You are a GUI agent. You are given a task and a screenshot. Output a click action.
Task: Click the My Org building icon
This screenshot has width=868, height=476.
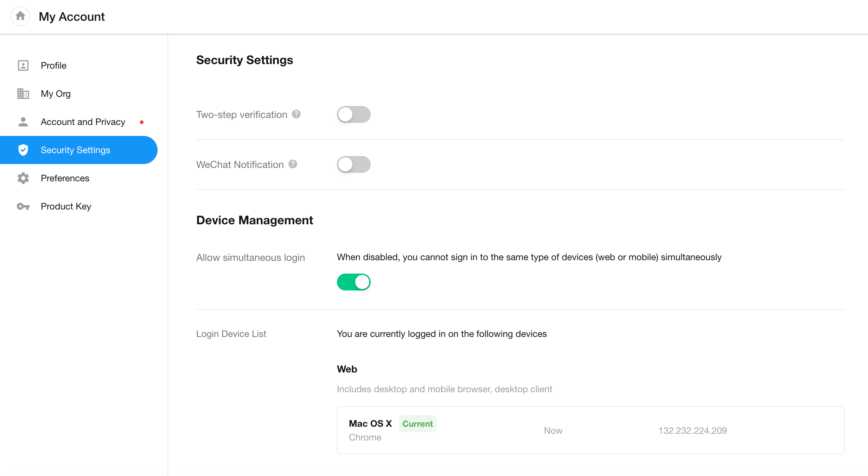pos(23,94)
